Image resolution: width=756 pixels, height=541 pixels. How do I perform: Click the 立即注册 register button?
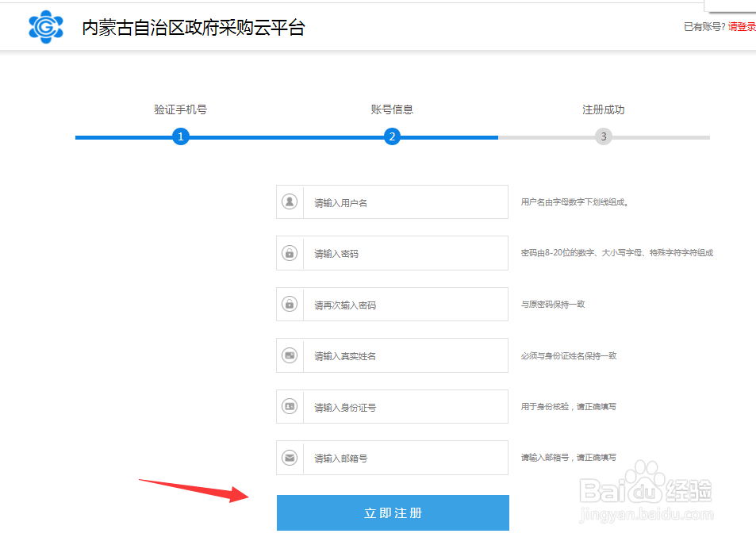[392, 512]
